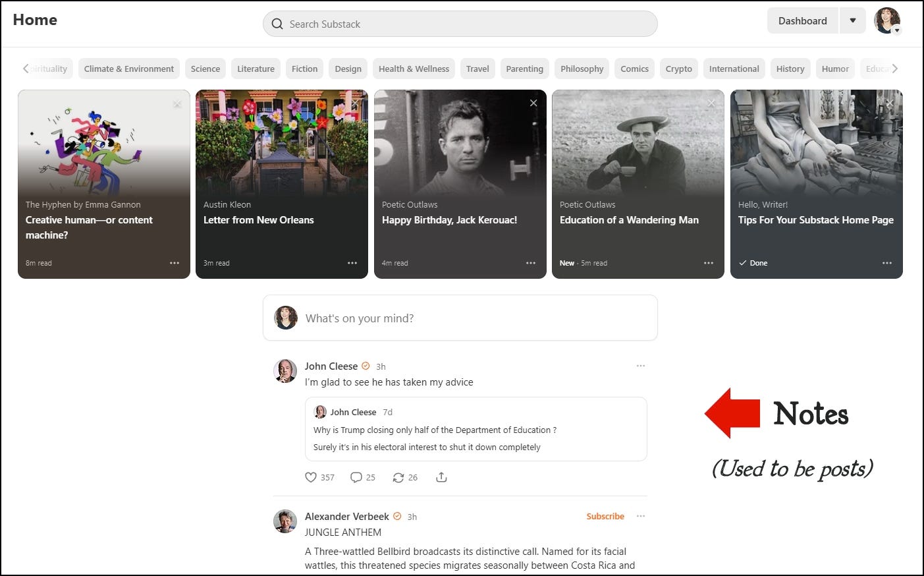The image size is (924, 576).
Task: Share John Cleese's note
Action: (441, 477)
